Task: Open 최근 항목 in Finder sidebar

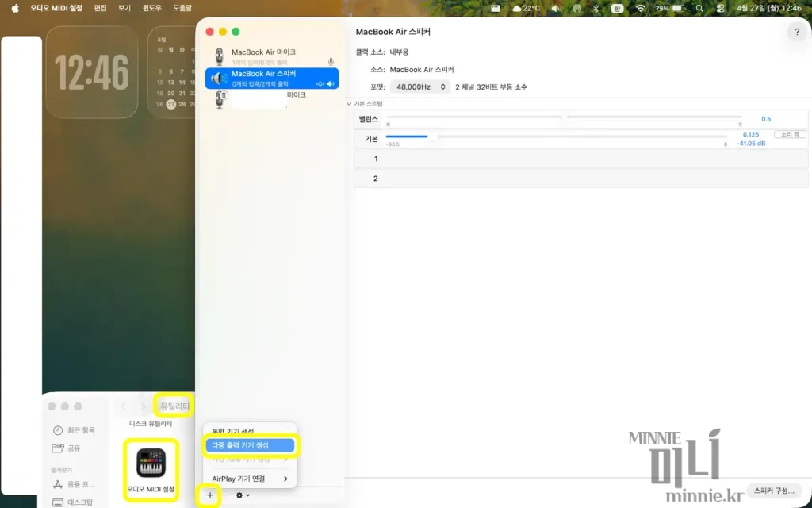Action: point(74,430)
